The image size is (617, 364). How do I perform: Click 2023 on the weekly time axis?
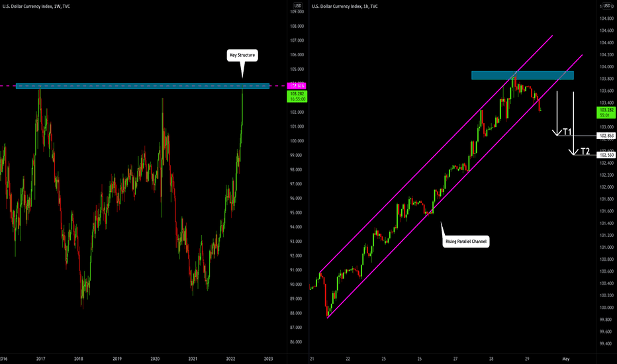(268, 359)
